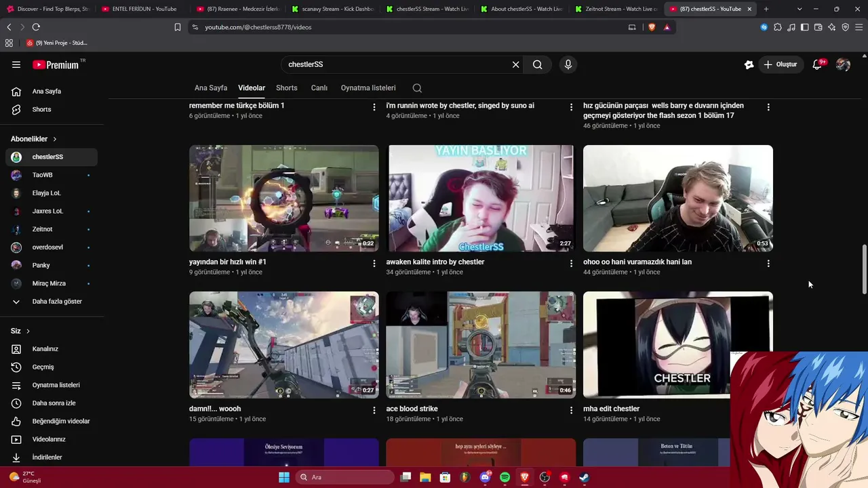Open the Elayja LoL subscription channel
Image resolution: width=868 pixels, height=488 pixels.
(x=52, y=193)
